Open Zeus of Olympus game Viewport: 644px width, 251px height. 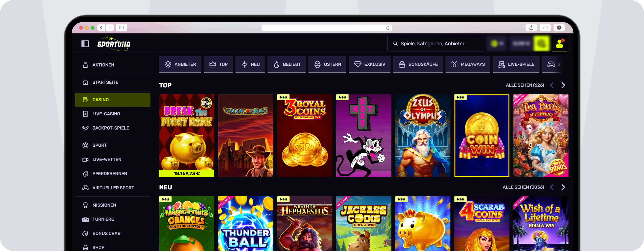click(x=423, y=135)
